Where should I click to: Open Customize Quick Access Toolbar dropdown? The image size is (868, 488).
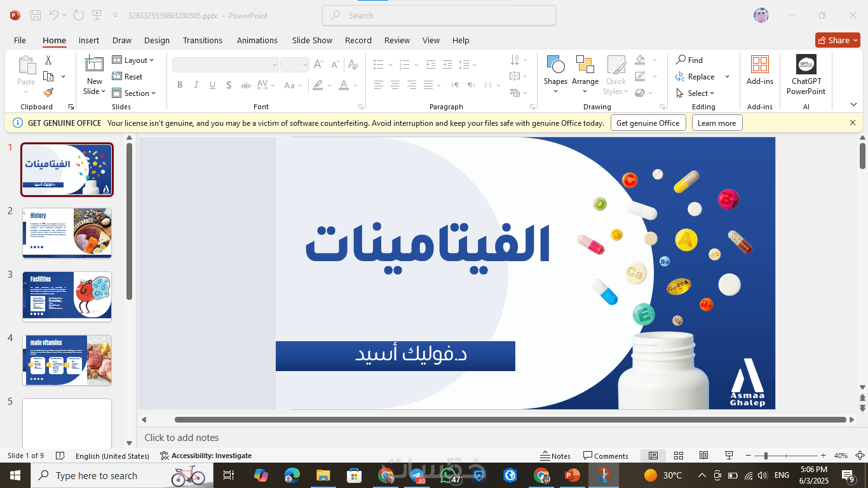[x=115, y=15]
